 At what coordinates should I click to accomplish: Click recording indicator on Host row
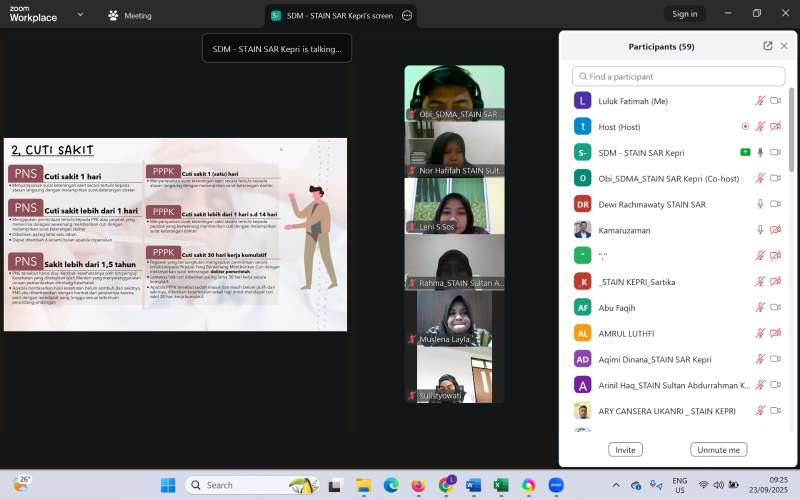(x=745, y=126)
